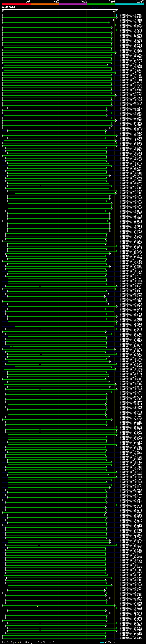Select label UniRef100_Q9VP61

tap(131, 93)
